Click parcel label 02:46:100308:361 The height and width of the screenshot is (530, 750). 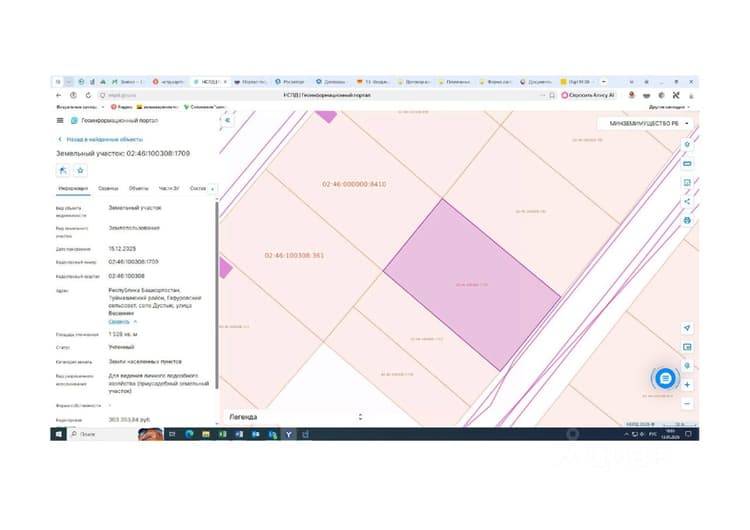[x=294, y=255]
